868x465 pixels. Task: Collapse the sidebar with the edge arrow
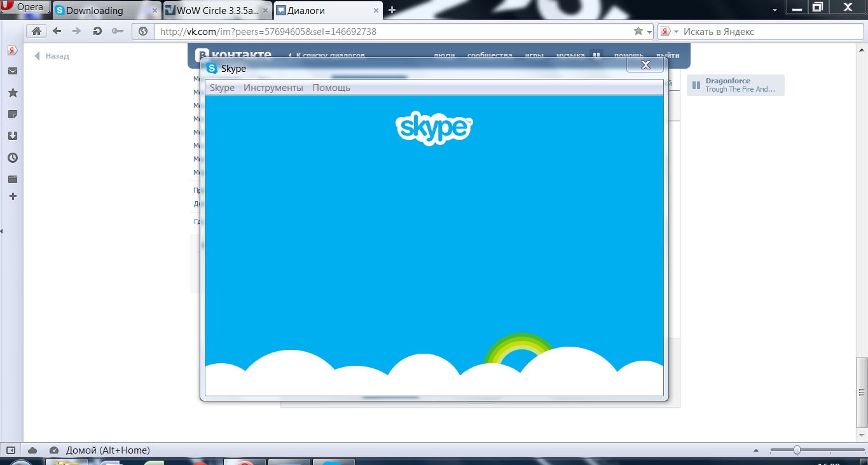click(x=1, y=231)
